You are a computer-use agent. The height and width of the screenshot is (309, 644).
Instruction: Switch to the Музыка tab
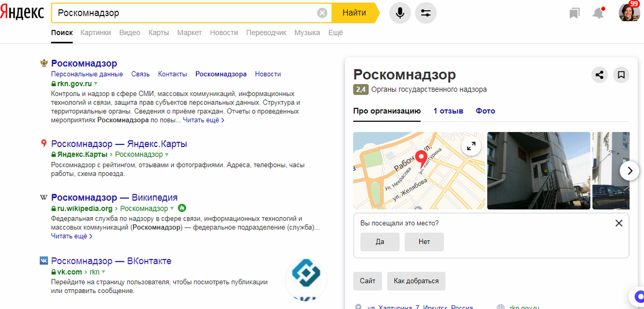click(x=307, y=33)
